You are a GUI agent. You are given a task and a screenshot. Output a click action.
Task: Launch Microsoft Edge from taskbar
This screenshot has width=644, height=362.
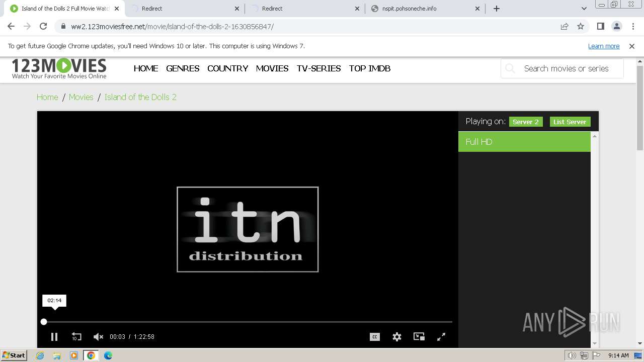click(108, 355)
